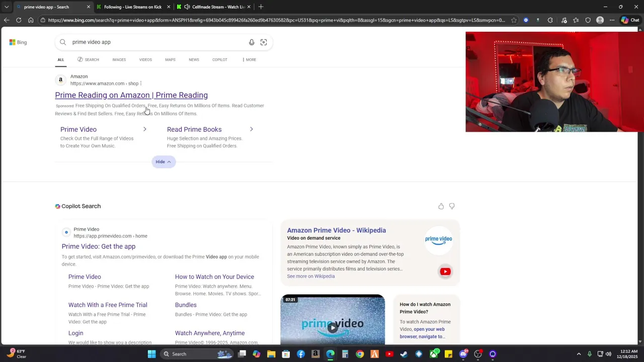The width and height of the screenshot is (644, 362).
Task: Click thumbs down on Copilot Search
Action: pyautogui.click(x=452, y=206)
